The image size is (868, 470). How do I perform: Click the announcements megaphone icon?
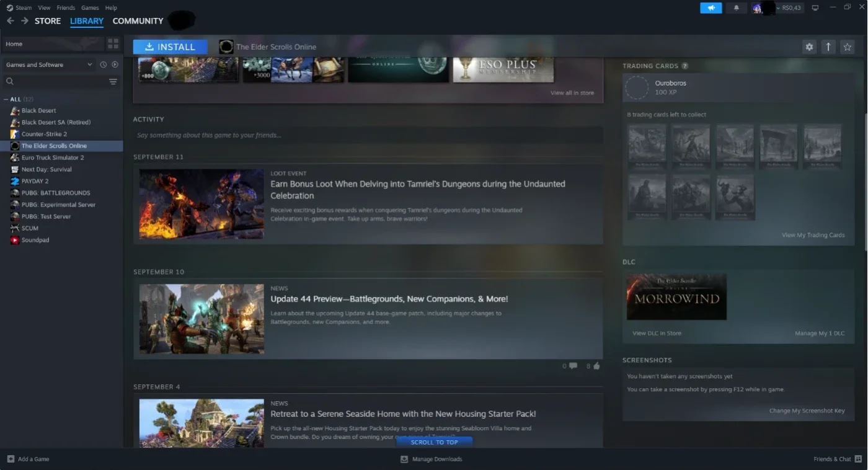tap(711, 8)
